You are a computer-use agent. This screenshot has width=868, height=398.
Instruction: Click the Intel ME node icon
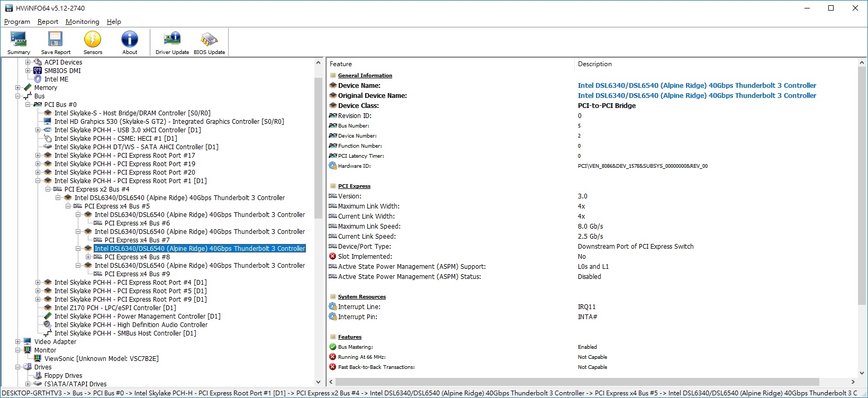[38, 79]
